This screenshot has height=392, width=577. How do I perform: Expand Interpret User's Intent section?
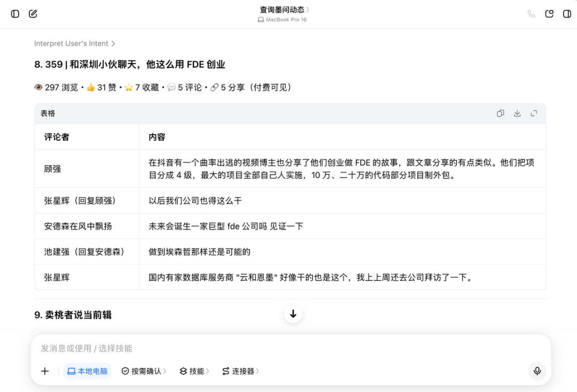coord(75,43)
